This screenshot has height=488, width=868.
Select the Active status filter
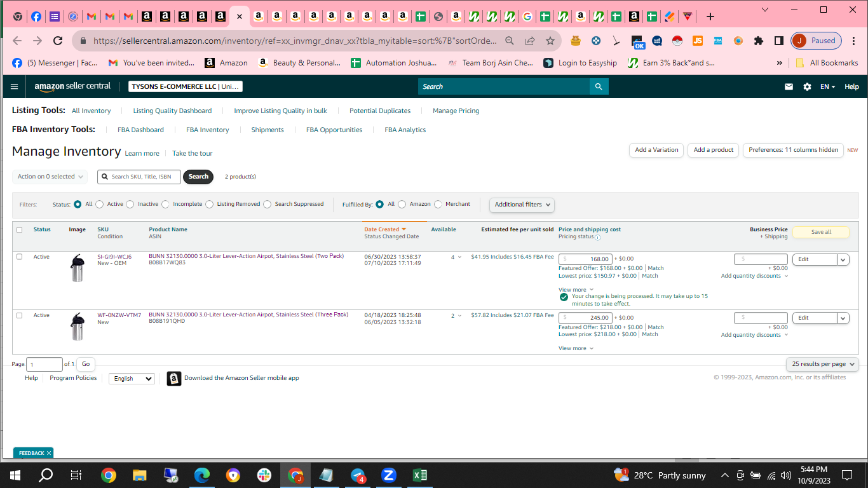100,205
